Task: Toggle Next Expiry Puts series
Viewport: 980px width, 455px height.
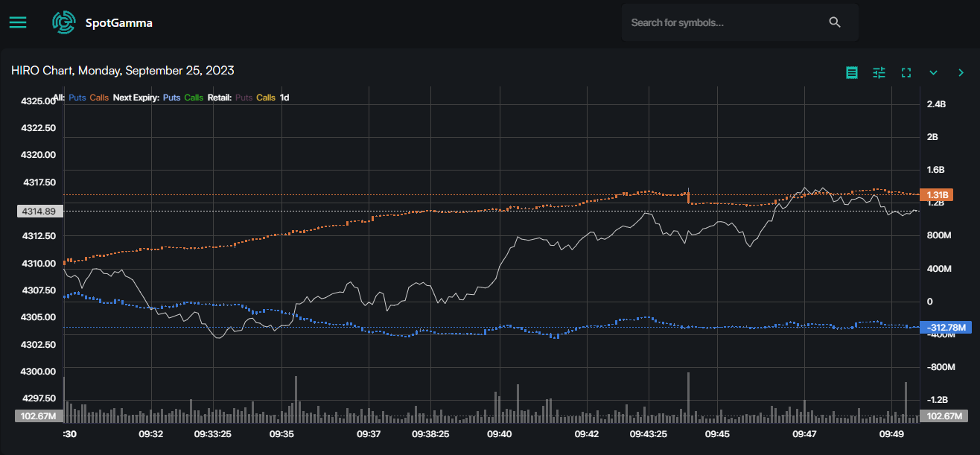Action: click(x=171, y=98)
